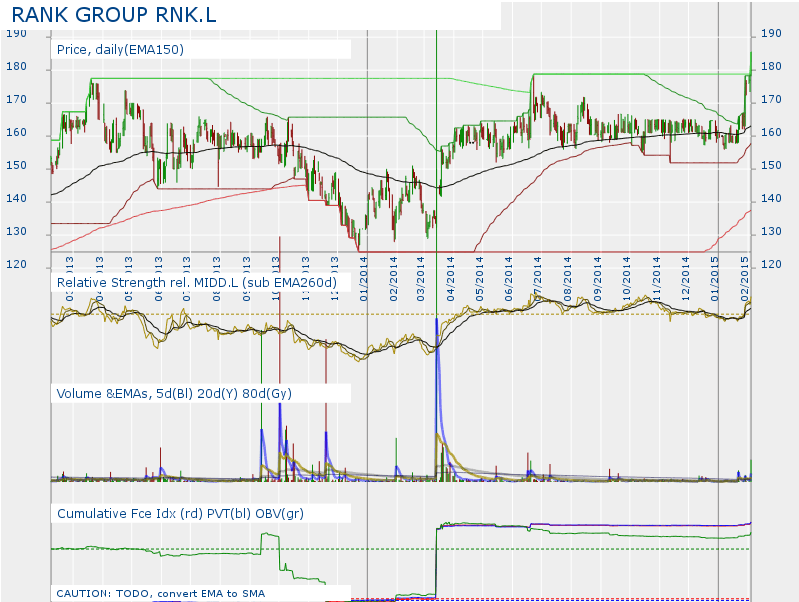Select the 'Volume &EMAs, 5d(Bl) 20d(Y) 80d(Gy)' label
This screenshot has height=602, width=799.
pos(174,394)
